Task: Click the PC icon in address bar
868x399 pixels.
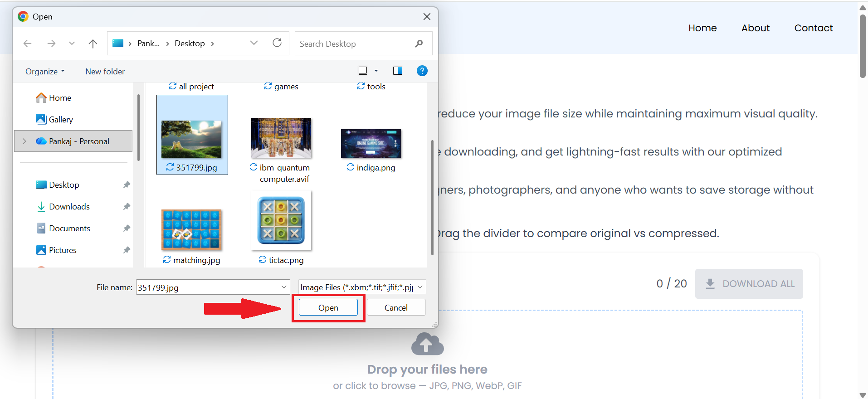Action: [118, 43]
